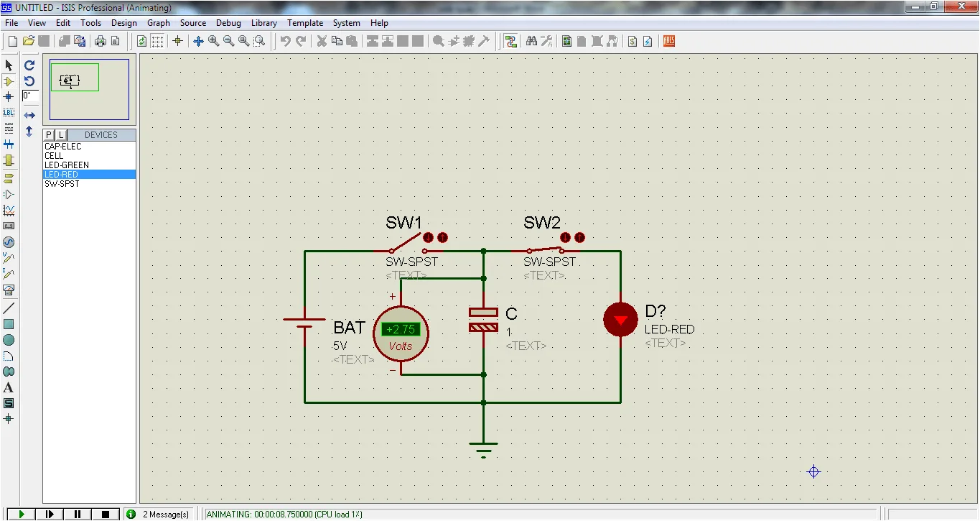Click the Zoom In magnifier icon
This screenshot has height=521, width=980.
(x=214, y=42)
